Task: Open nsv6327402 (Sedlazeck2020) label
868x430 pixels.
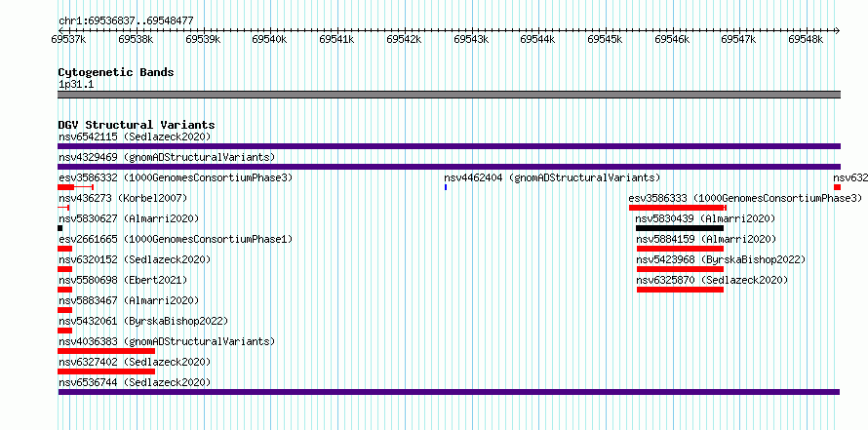Action: (x=135, y=362)
